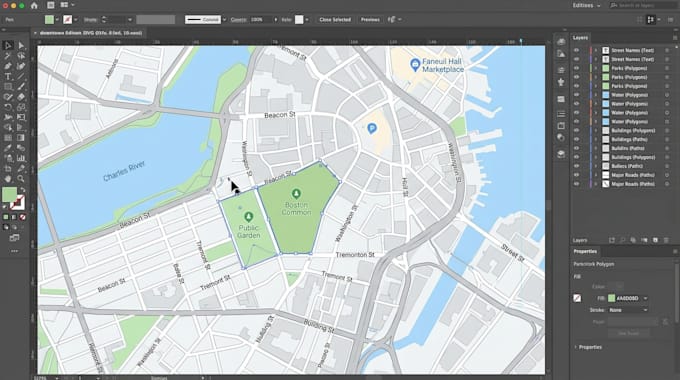Open the Stroke None dropdown in Properties
680x380 pixels.
(x=629, y=310)
